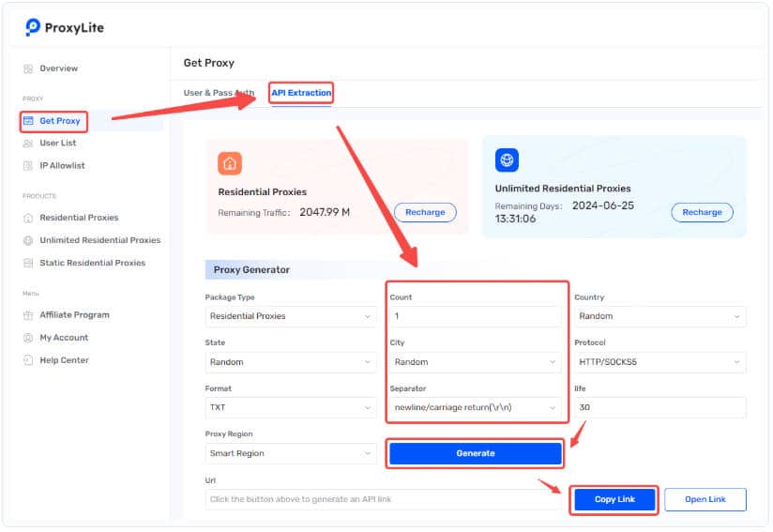773x532 pixels.
Task: Click the orange Residential Proxies house icon
Action: (x=230, y=163)
